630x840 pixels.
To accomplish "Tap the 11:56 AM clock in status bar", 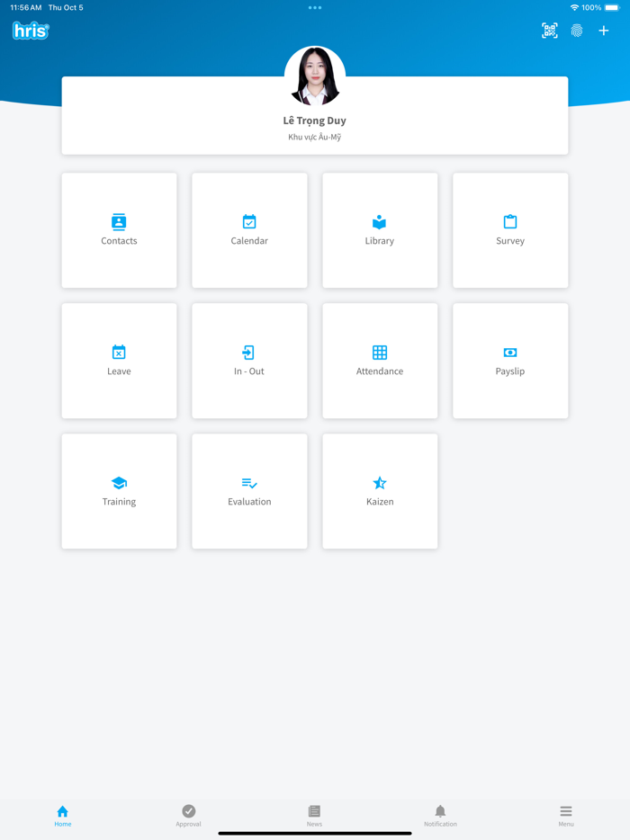I will [x=26, y=7].
